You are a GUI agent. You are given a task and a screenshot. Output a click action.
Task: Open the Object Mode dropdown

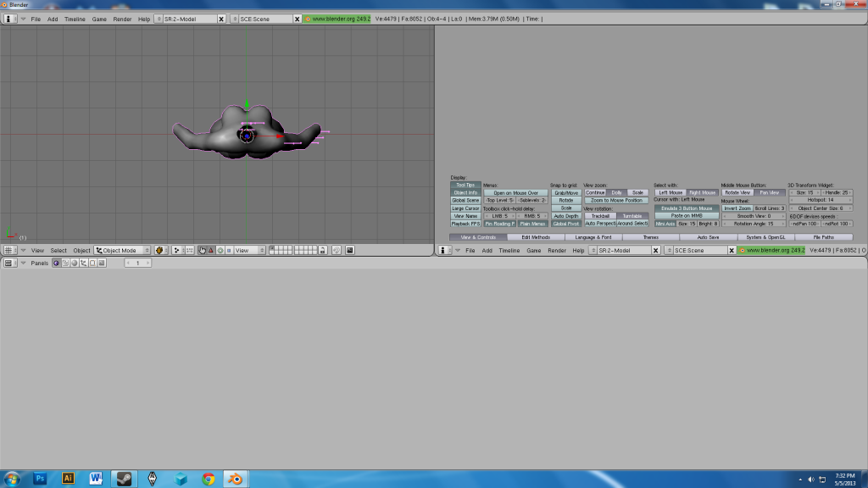pyautogui.click(x=120, y=250)
